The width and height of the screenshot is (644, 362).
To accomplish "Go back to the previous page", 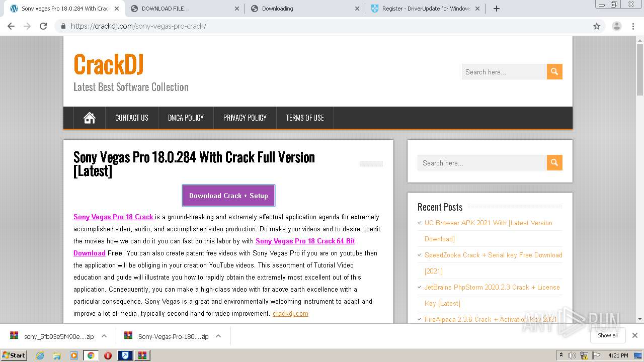I will pos(11,26).
